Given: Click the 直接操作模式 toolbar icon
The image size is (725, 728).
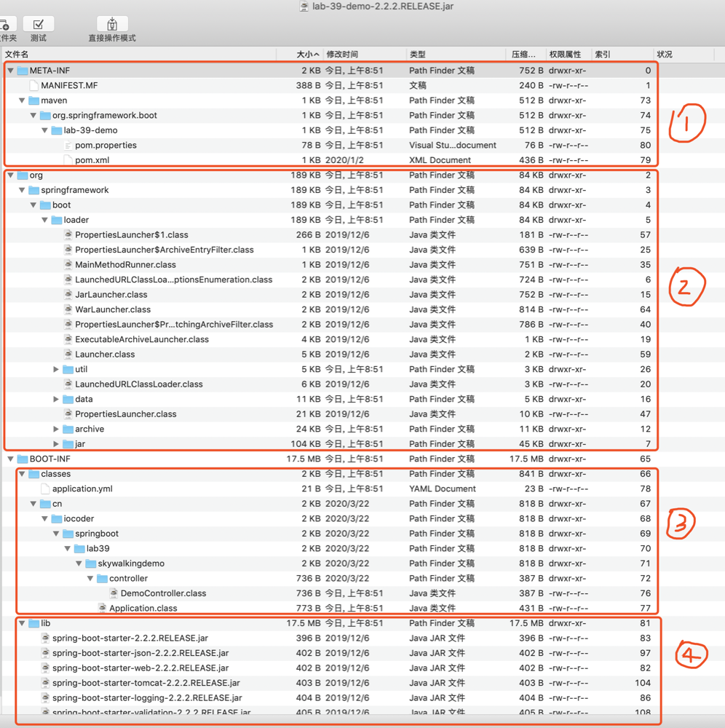Looking at the screenshot, I should [x=112, y=25].
